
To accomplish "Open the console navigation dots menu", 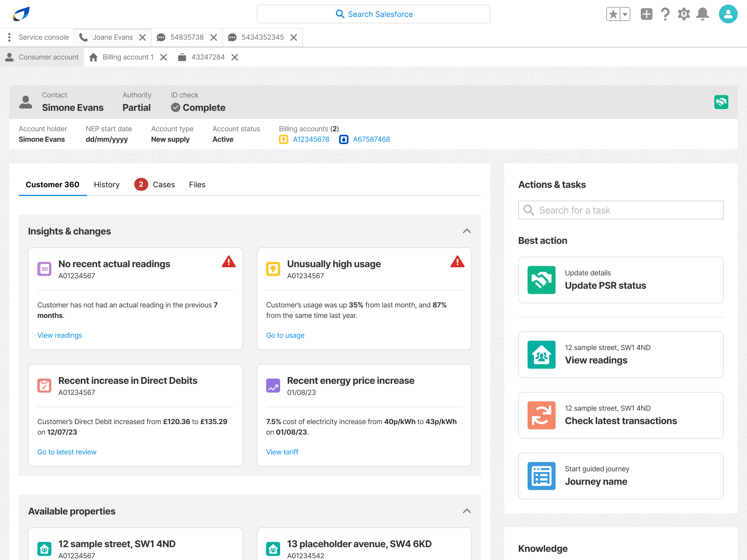I will [9, 37].
